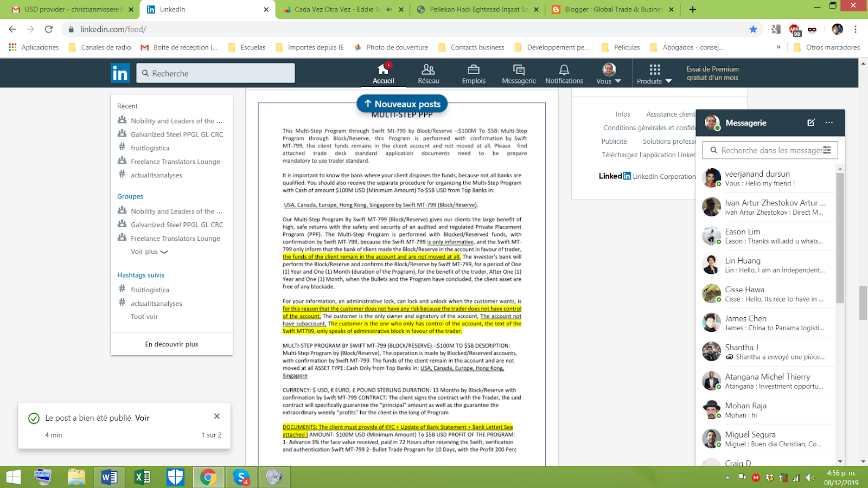Open the 'Infos' footer link
The height and width of the screenshot is (488, 868).
[x=623, y=114]
